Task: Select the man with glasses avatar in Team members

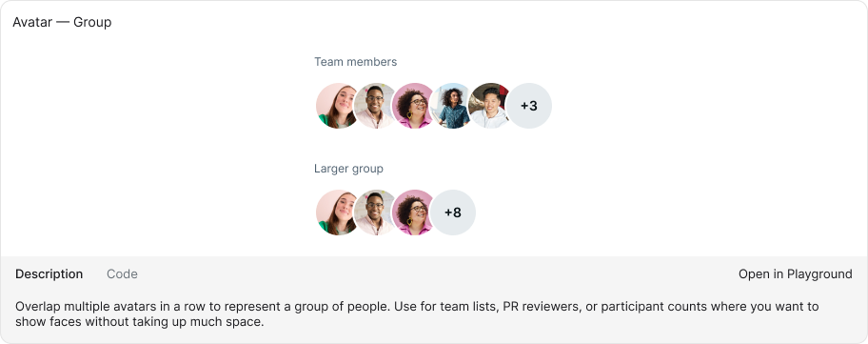Action: [375, 106]
